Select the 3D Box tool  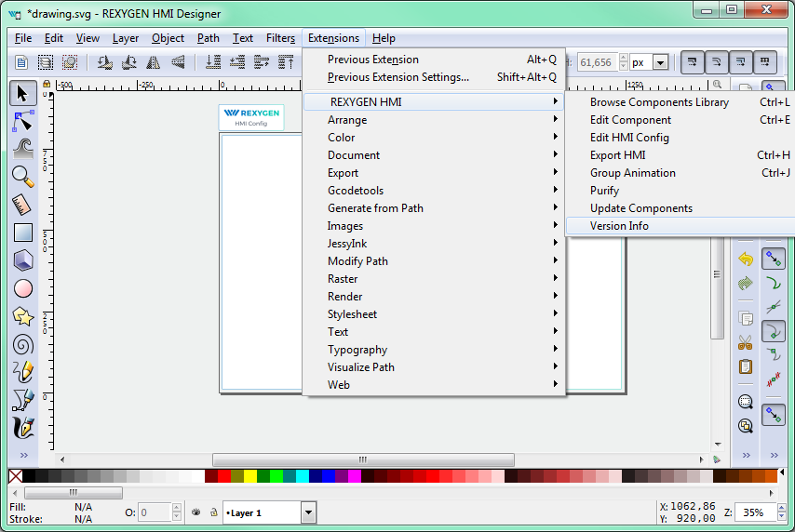[x=23, y=261]
